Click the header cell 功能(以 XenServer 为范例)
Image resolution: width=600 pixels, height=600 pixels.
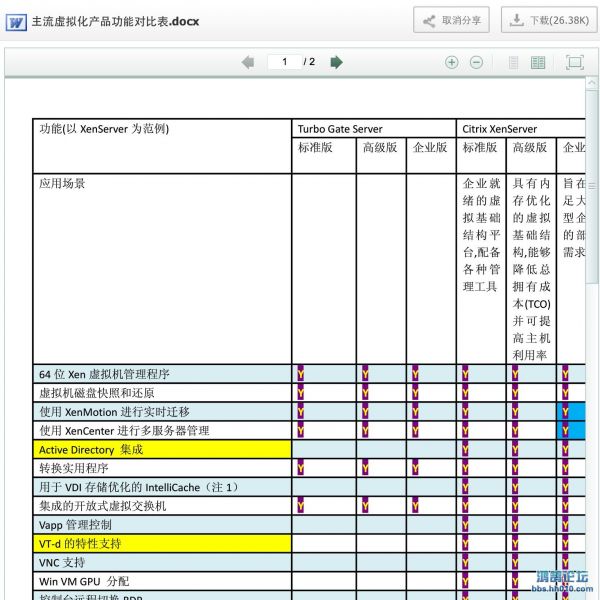162,146
